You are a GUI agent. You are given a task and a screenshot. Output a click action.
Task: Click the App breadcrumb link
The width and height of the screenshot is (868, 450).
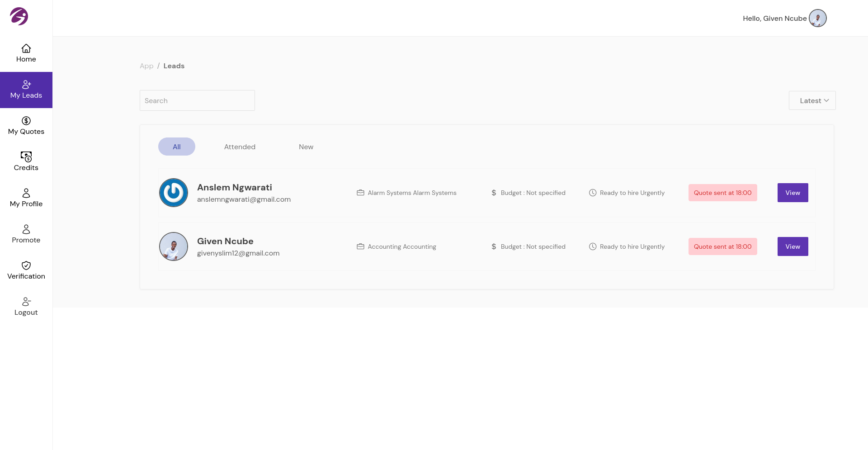pos(146,66)
